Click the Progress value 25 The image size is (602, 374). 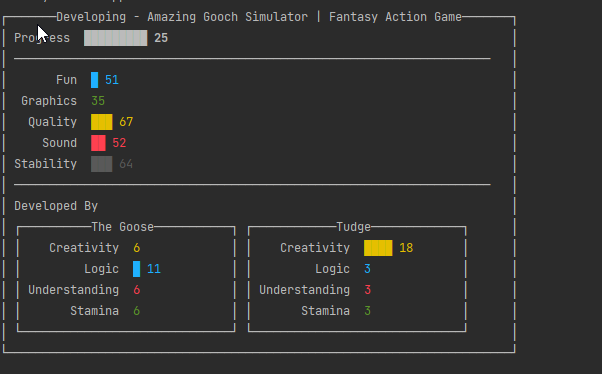click(x=161, y=38)
